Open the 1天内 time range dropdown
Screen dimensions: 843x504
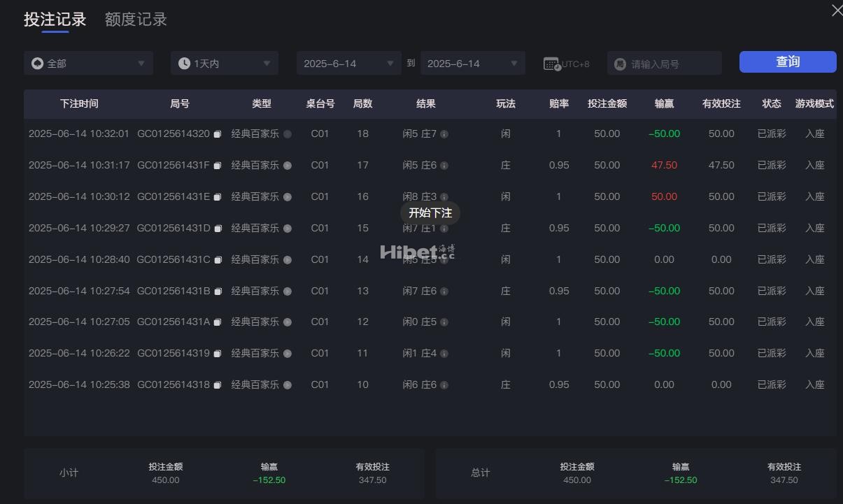click(x=224, y=64)
